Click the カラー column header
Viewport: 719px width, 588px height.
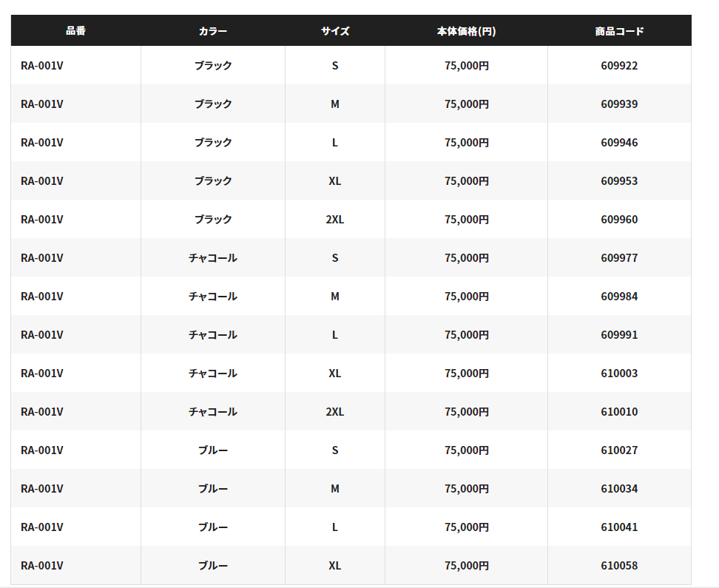[213, 31]
